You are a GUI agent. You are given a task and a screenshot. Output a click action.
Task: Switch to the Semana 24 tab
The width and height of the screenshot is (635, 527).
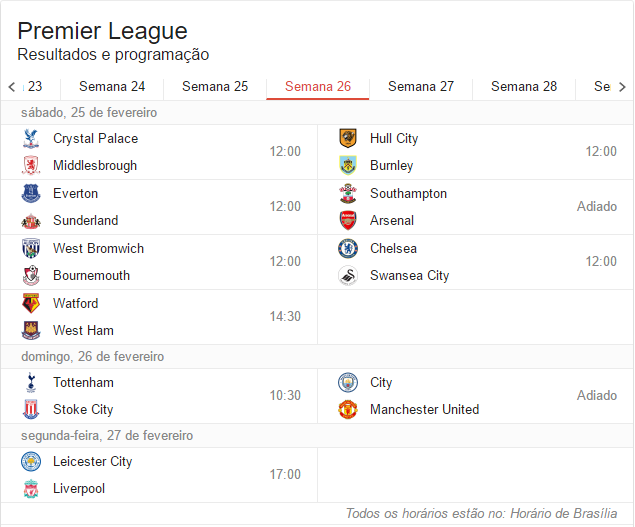point(112,87)
